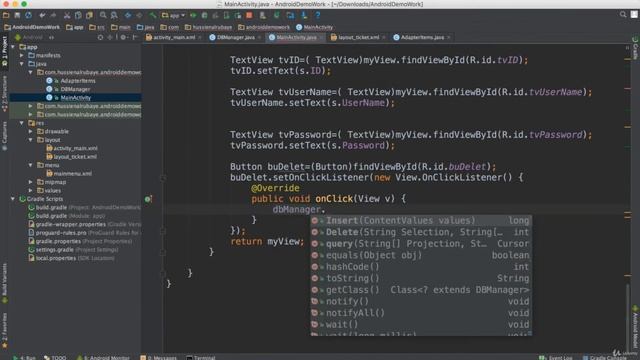Click AndroidDemoWork in the breadcrumb bar

pos(32,27)
